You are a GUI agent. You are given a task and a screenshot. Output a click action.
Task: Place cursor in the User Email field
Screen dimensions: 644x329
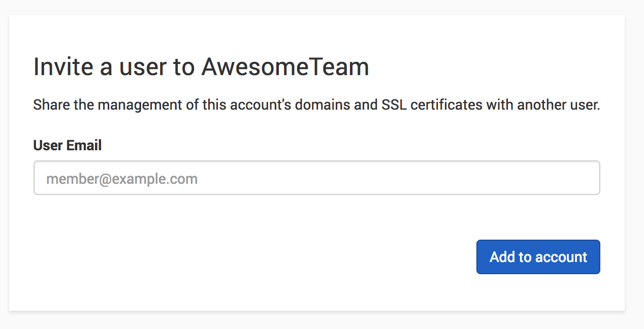point(317,178)
